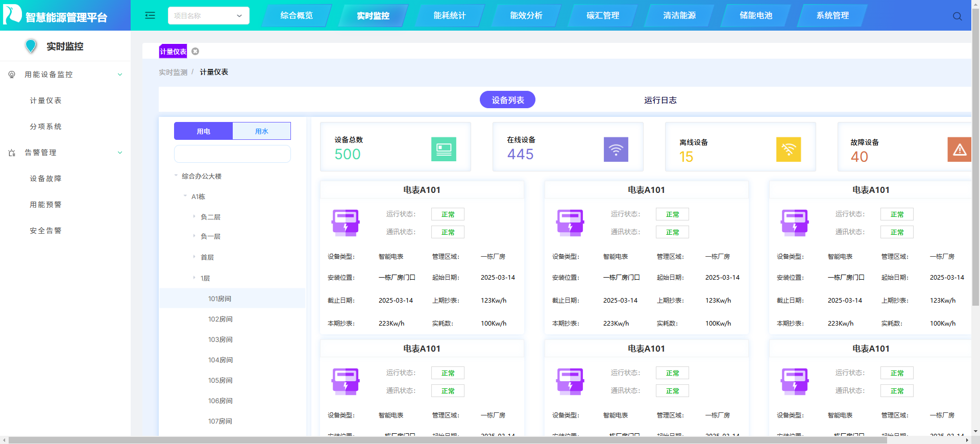The height and width of the screenshot is (444, 980).
Task: Collapse the A1栋 tree node
Action: 185,196
